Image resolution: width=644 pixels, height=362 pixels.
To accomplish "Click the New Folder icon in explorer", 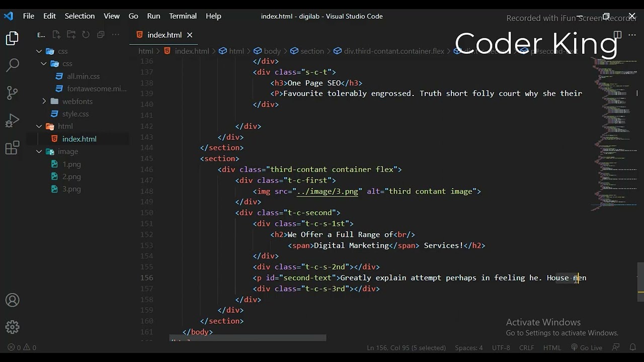I will [71, 35].
